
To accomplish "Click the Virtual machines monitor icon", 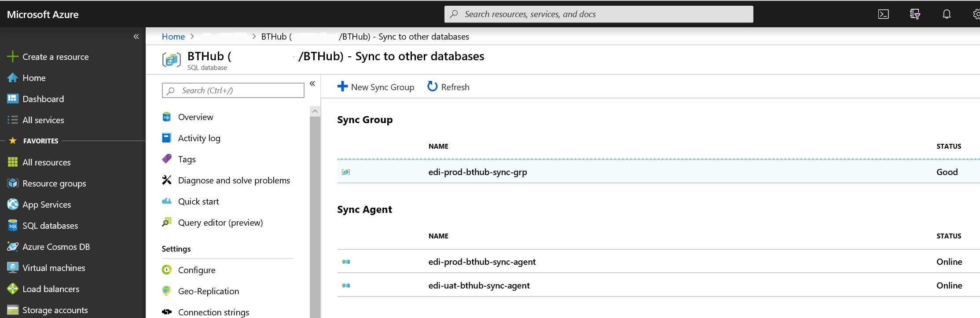I will 13,267.
